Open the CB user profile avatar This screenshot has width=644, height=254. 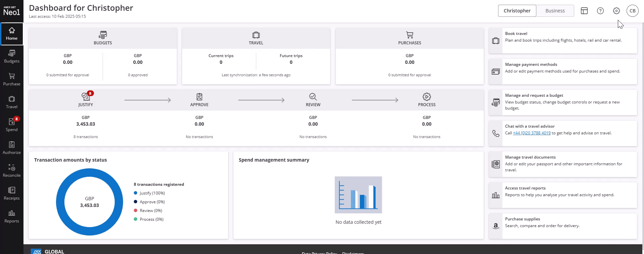(633, 11)
